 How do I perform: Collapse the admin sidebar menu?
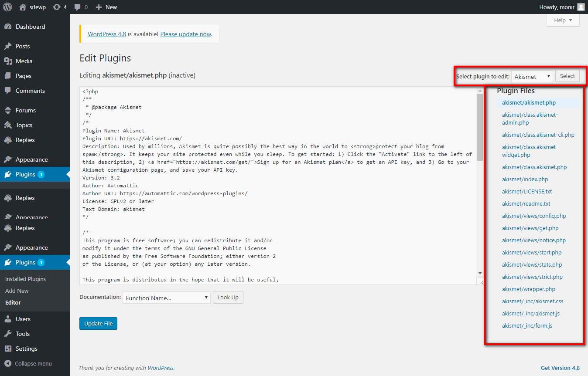click(35, 363)
